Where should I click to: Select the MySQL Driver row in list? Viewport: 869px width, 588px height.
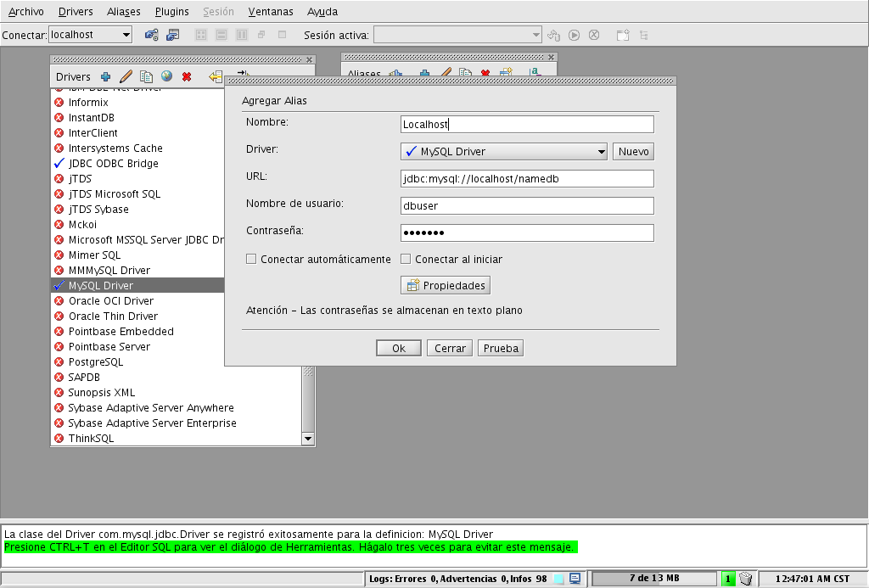(x=138, y=285)
